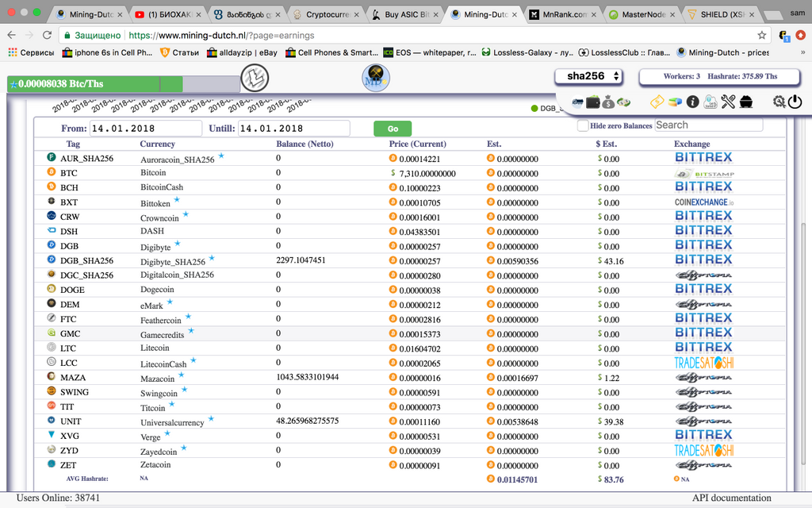Open the sha256 algorithm dropdown
This screenshot has height=508, width=812.
point(588,76)
